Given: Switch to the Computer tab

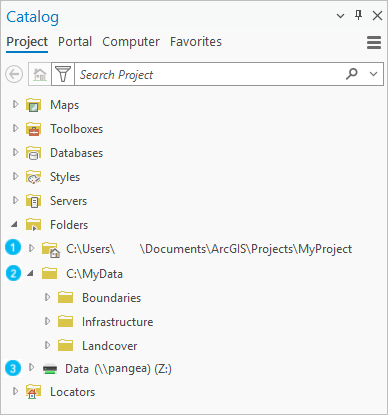Looking at the screenshot, I should click(x=131, y=42).
